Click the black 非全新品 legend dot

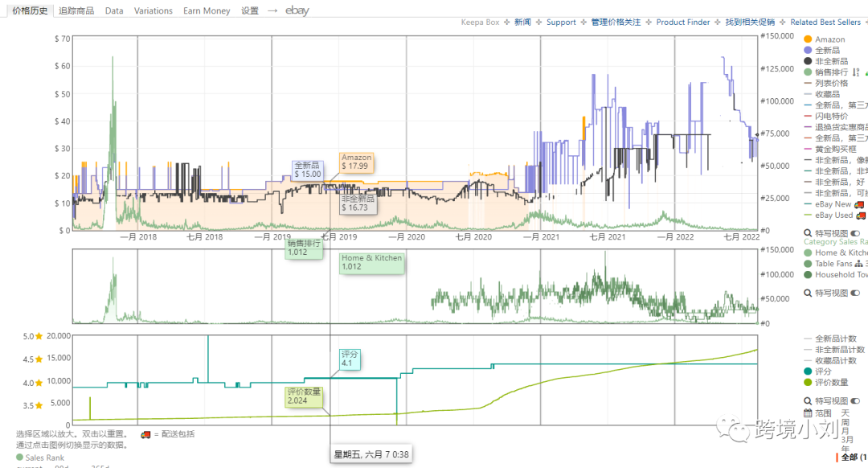pos(808,61)
